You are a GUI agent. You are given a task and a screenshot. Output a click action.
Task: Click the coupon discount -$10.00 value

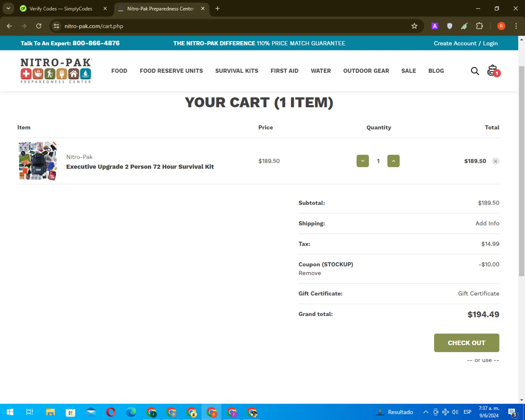click(x=489, y=264)
